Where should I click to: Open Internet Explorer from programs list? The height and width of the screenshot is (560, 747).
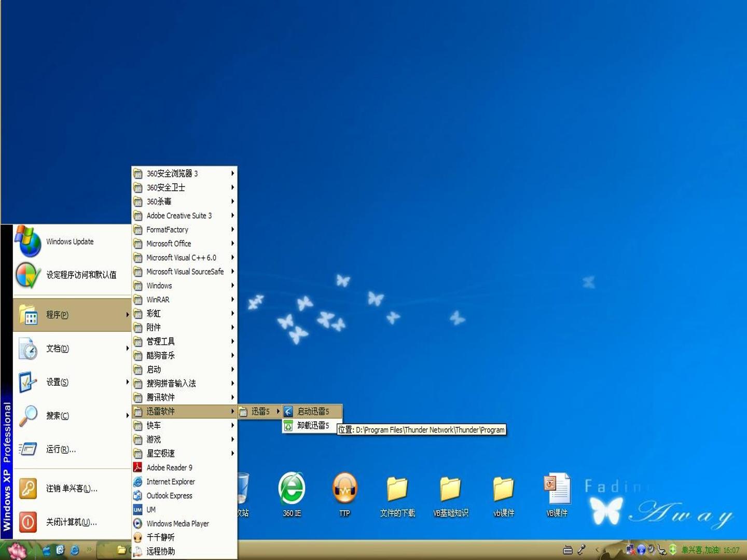click(x=184, y=481)
